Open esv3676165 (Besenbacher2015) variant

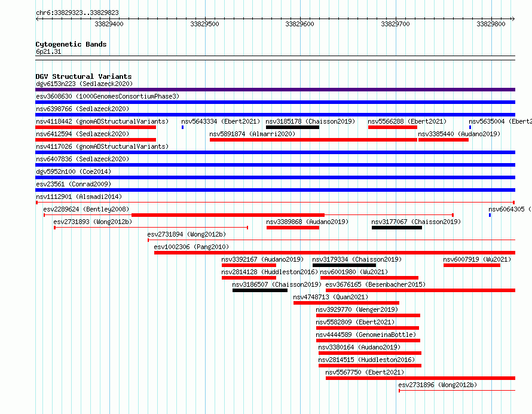pyautogui.click(x=375, y=284)
